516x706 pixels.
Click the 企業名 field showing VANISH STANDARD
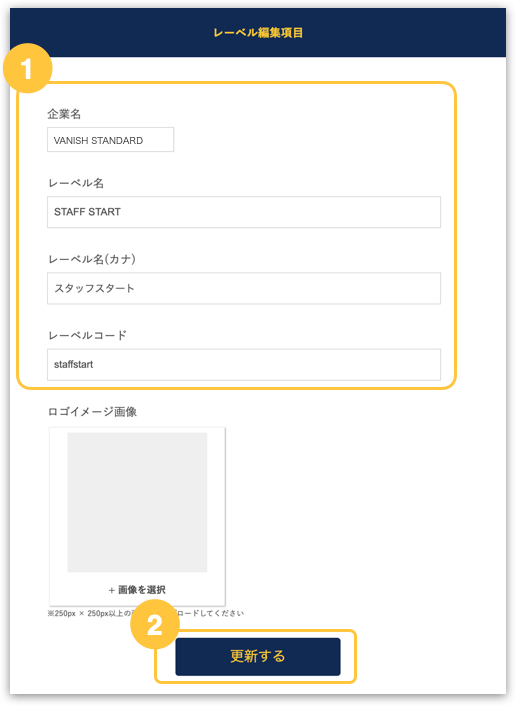click(110, 140)
